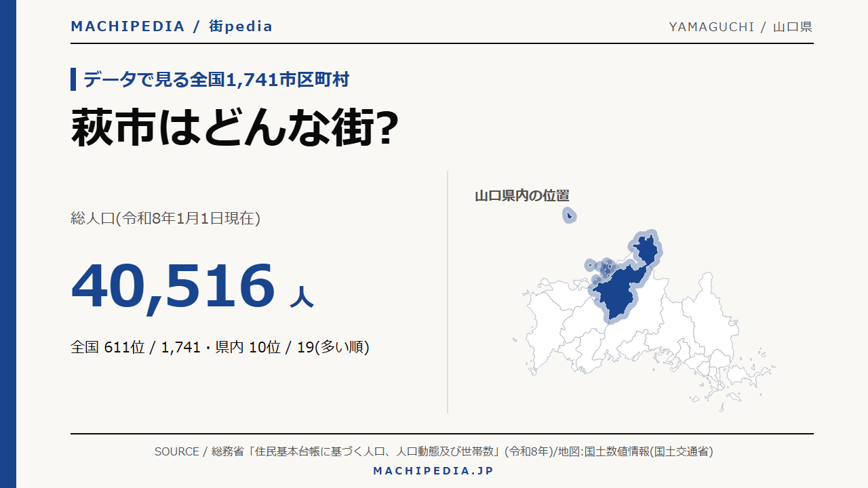
Task: Open the MACHIPEDIA.JP footer link
Action: point(434,471)
